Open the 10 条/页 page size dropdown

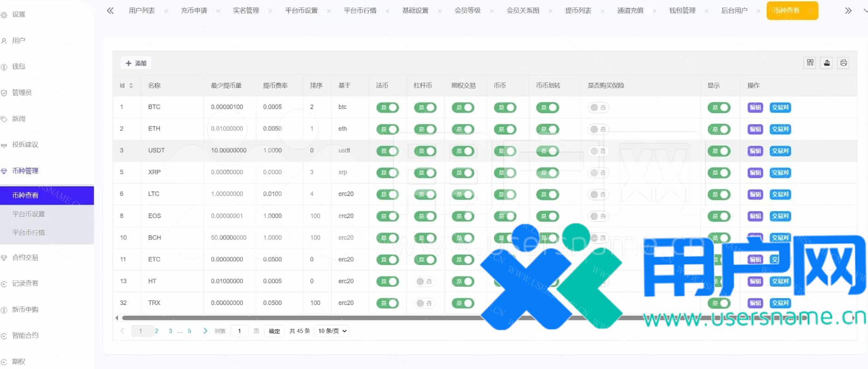click(x=332, y=331)
